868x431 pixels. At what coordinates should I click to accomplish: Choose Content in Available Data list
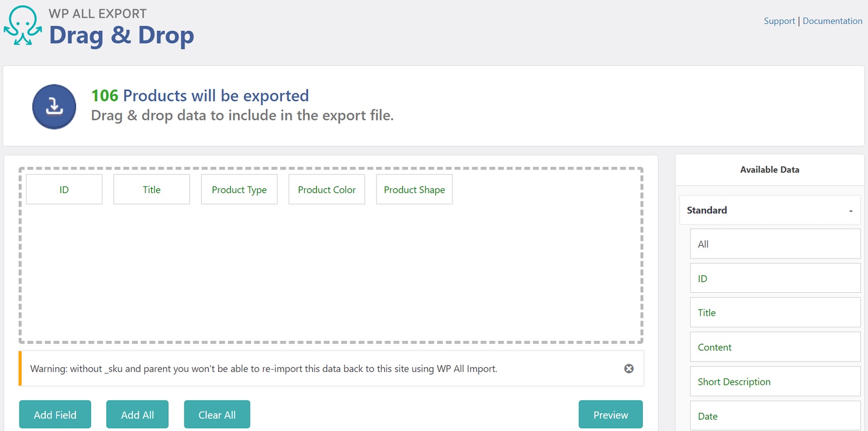tap(775, 348)
